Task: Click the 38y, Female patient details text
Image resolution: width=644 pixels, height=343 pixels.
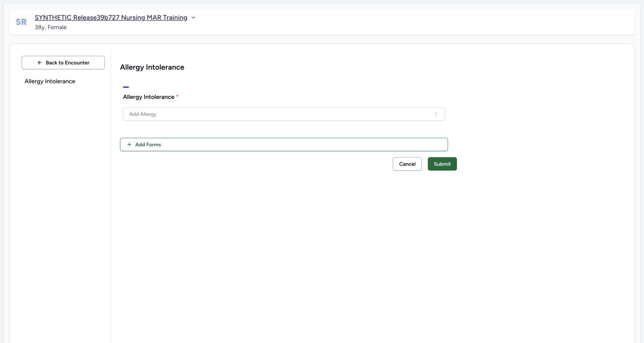Action: pos(51,27)
